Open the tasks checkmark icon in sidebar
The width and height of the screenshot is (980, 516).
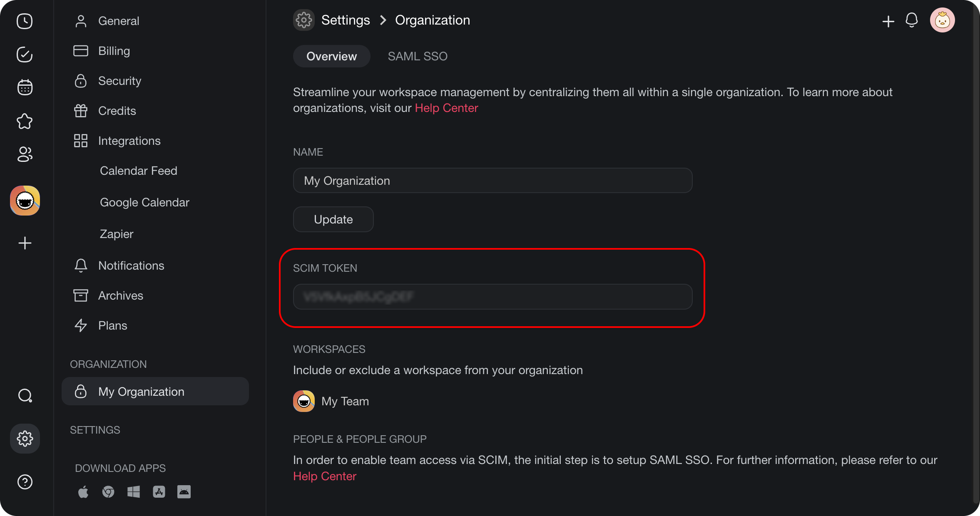click(x=24, y=54)
